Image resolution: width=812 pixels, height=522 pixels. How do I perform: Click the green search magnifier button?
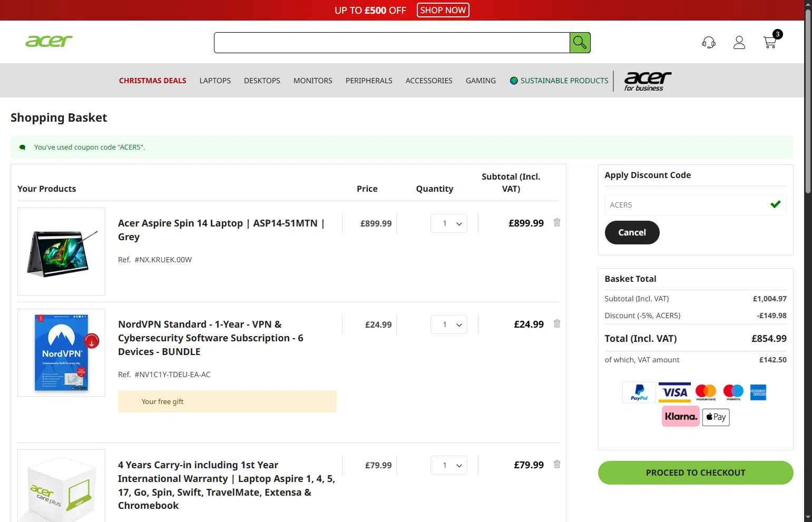pos(580,43)
